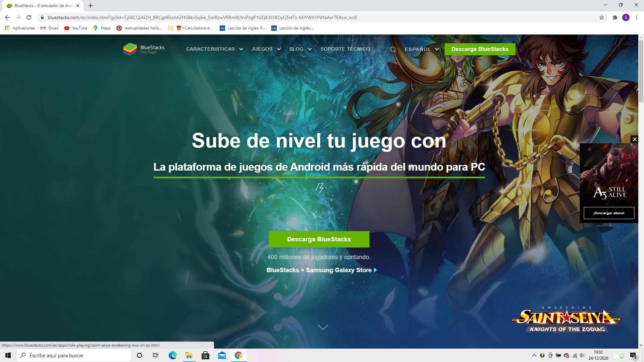644x362 pixels.
Task: Open BlueStacks + Samsung Galaxy Store link
Action: click(x=319, y=270)
